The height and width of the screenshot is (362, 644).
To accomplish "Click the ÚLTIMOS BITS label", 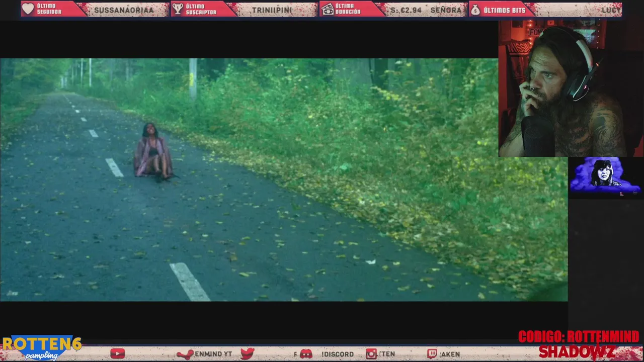I will click(504, 10).
